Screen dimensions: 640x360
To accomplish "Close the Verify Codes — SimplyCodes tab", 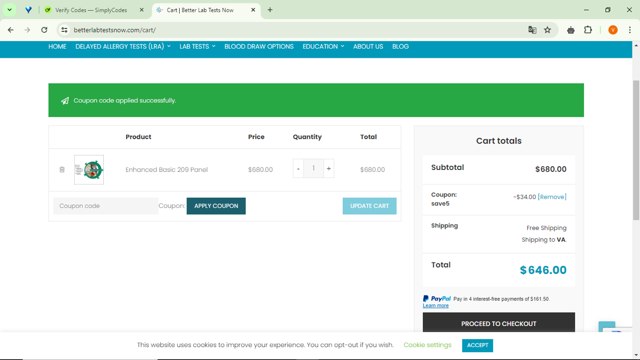I will pyautogui.click(x=142, y=10).
